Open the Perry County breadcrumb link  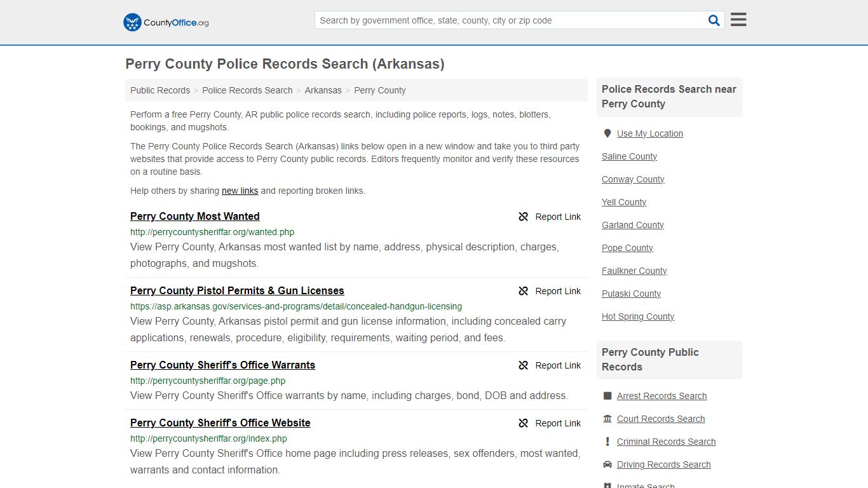point(380,90)
